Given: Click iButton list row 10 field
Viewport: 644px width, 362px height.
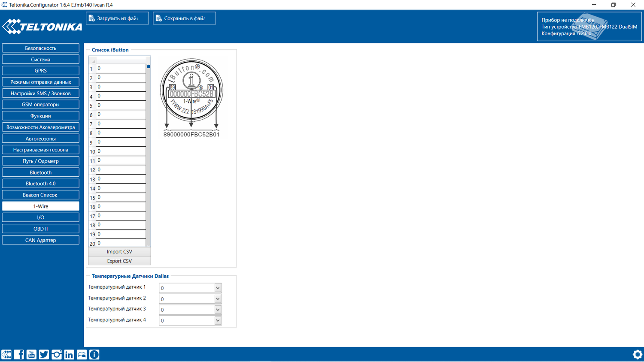Looking at the screenshot, I should (121, 151).
